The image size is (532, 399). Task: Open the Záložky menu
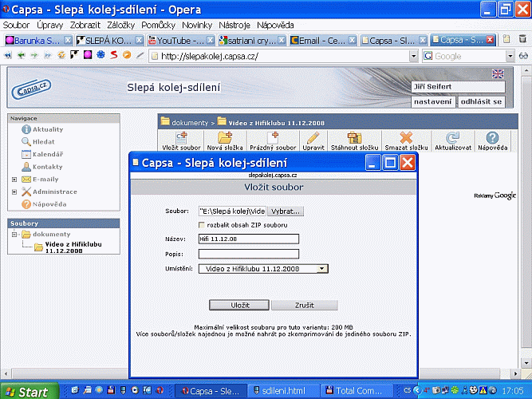tap(121, 26)
